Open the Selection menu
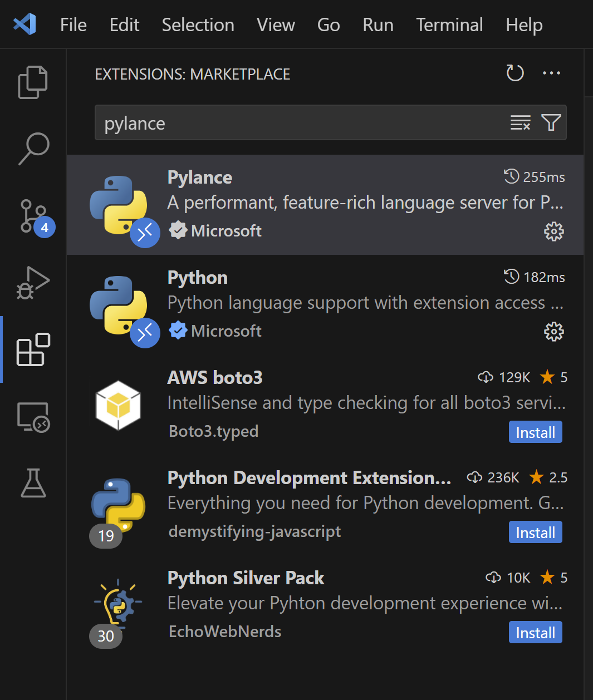Viewport: 593px width, 700px height. (198, 25)
